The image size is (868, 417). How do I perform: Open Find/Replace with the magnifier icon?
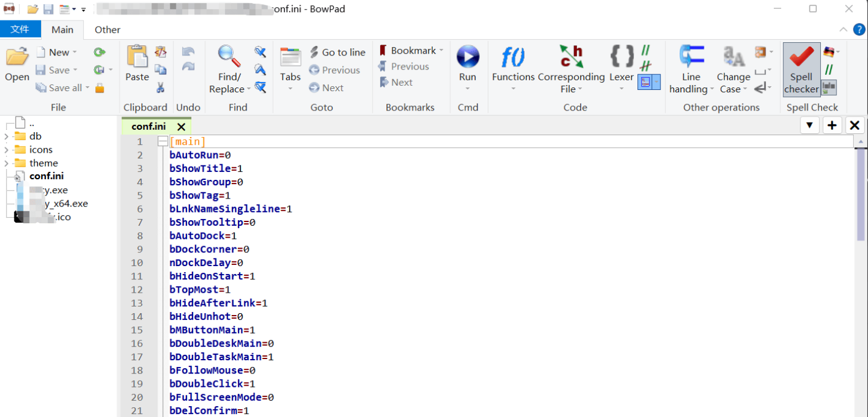coord(229,56)
